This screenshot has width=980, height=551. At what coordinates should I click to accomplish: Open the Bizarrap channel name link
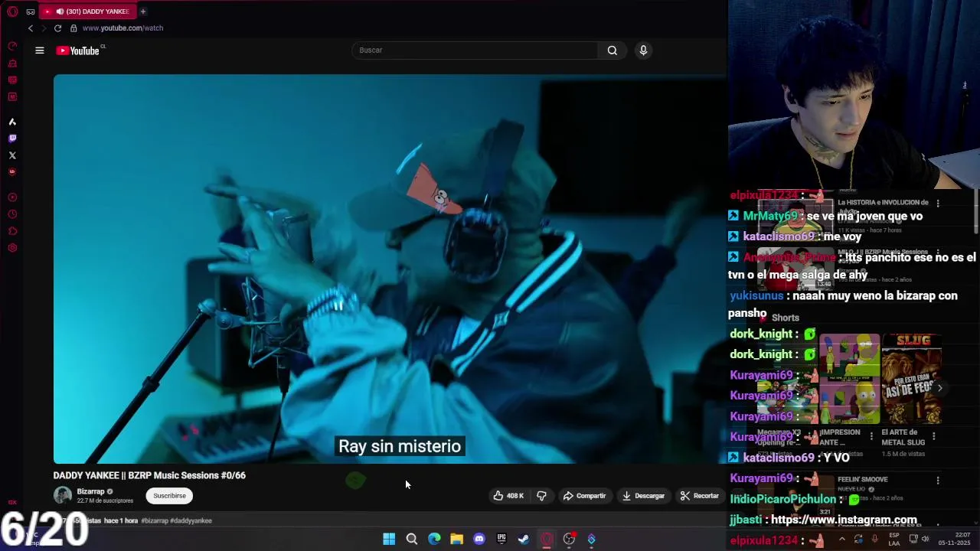[90, 491]
